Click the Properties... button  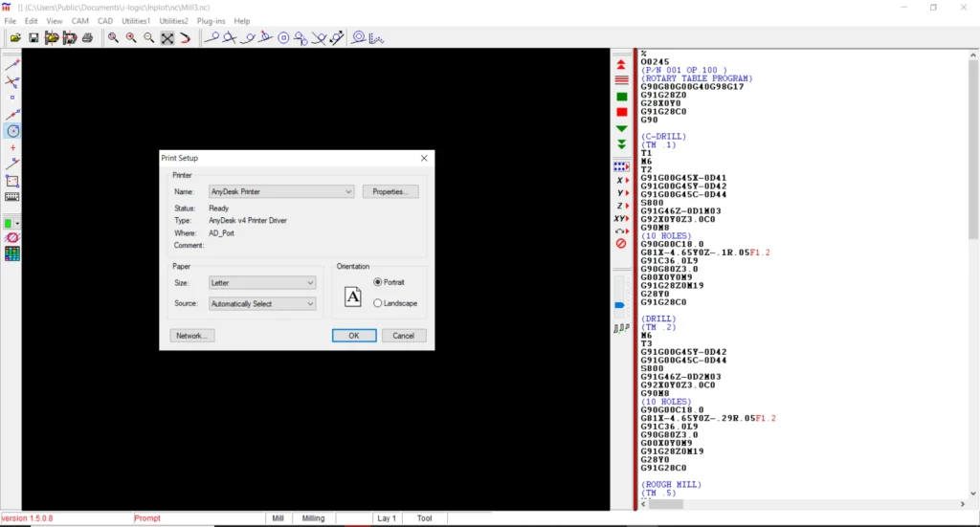[390, 191]
